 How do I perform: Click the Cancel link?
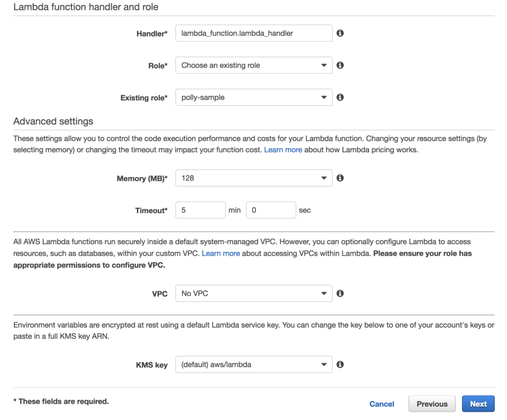pos(382,404)
